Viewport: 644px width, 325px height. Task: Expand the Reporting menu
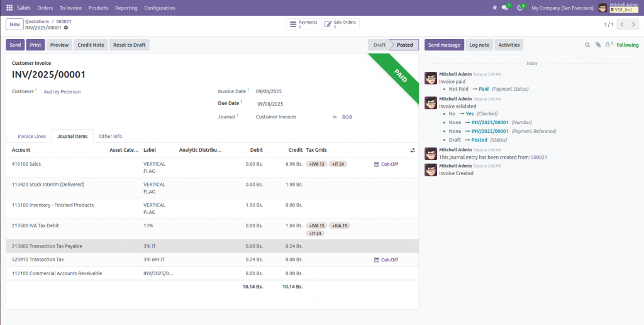pyautogui.click(x=126, y=8)
